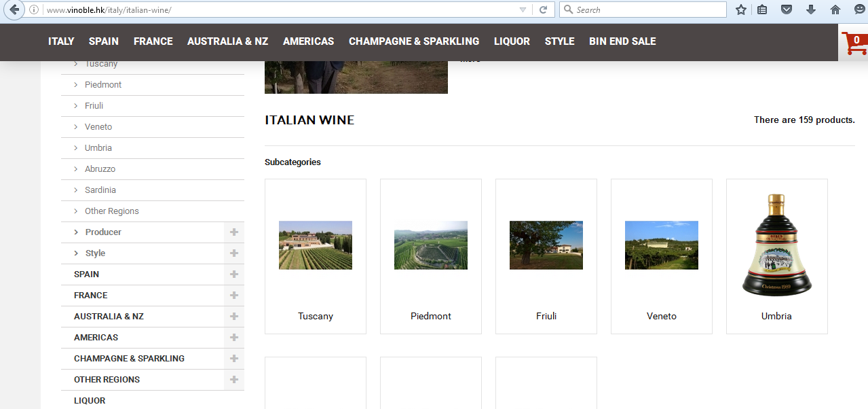Select Umbria in sidebar list
Screen dimensions: 868x409
point(98,148)
